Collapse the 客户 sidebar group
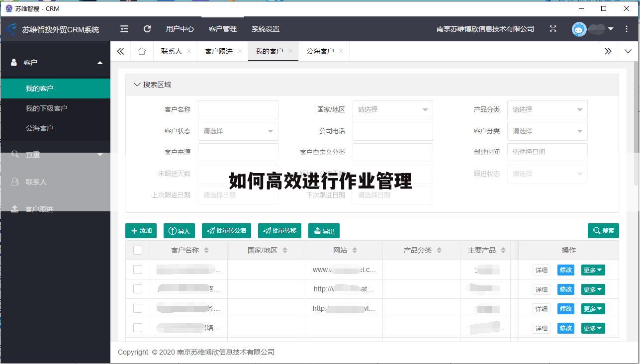 (100, 63)
